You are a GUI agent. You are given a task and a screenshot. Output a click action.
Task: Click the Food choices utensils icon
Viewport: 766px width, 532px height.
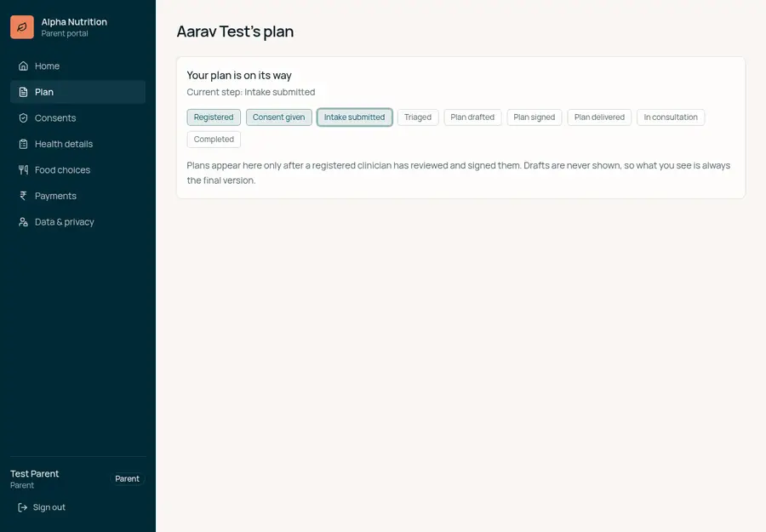pyautogui.click(x=23, y=169)
